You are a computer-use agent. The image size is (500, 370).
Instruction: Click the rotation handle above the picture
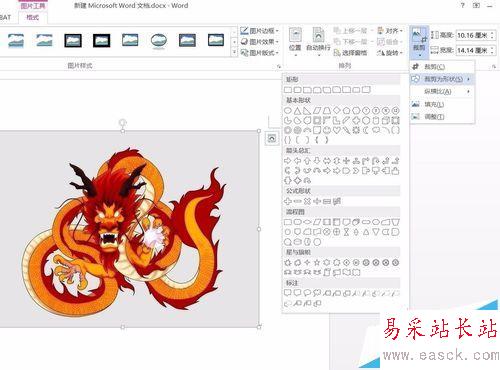[123, 122]
